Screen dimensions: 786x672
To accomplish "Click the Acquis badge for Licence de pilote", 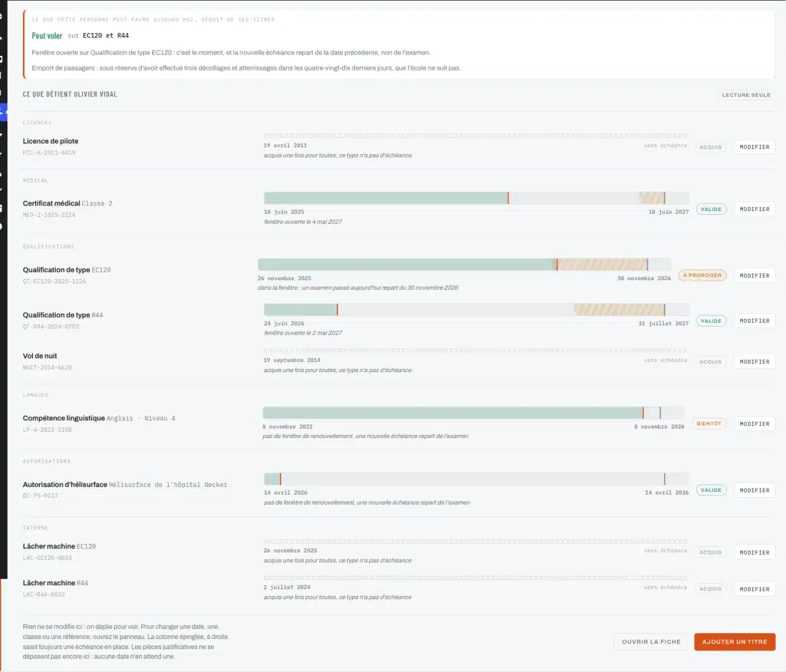I will pyautogui.click(x=711, y=147).
